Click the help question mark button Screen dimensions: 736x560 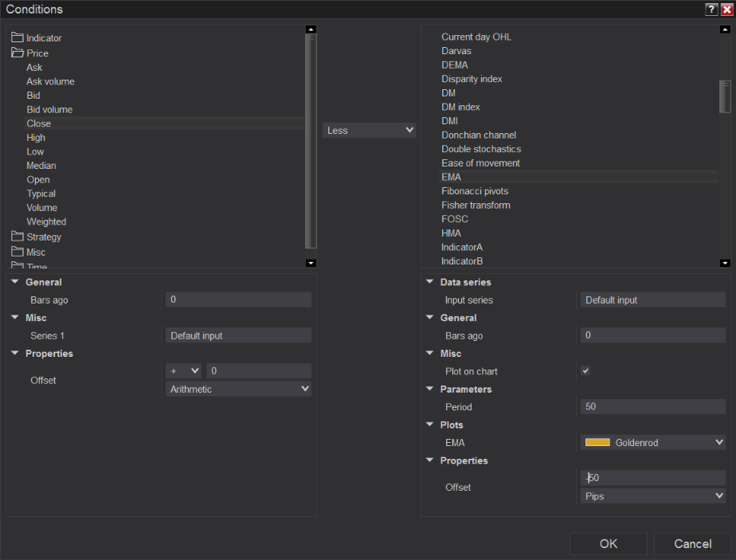[x=711, y=10]
